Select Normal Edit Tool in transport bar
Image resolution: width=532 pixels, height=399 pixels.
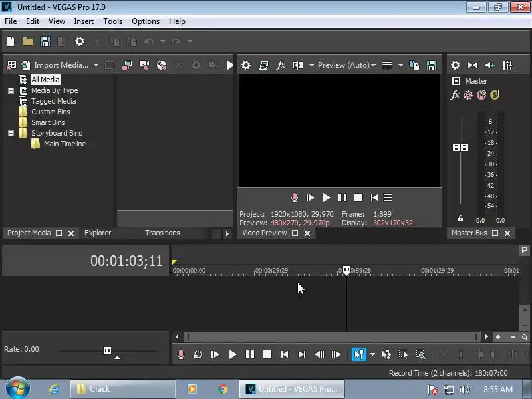358,354
